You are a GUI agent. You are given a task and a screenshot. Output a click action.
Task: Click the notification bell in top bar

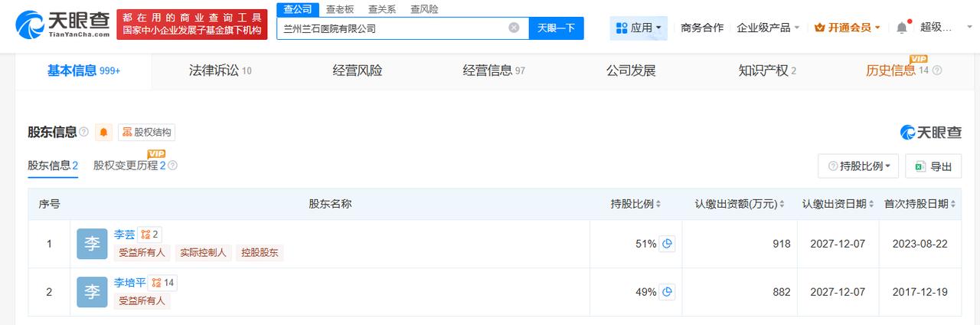coord(902,28)
